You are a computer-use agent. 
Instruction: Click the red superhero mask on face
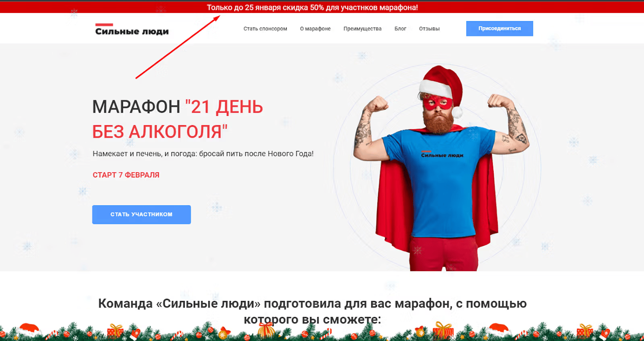point(438,103)
